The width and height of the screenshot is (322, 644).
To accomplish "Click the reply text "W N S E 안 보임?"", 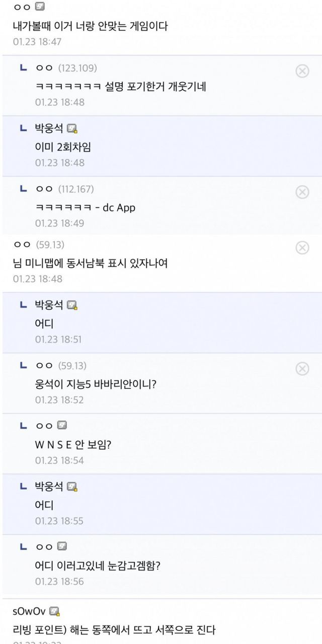I will [73, 445].
